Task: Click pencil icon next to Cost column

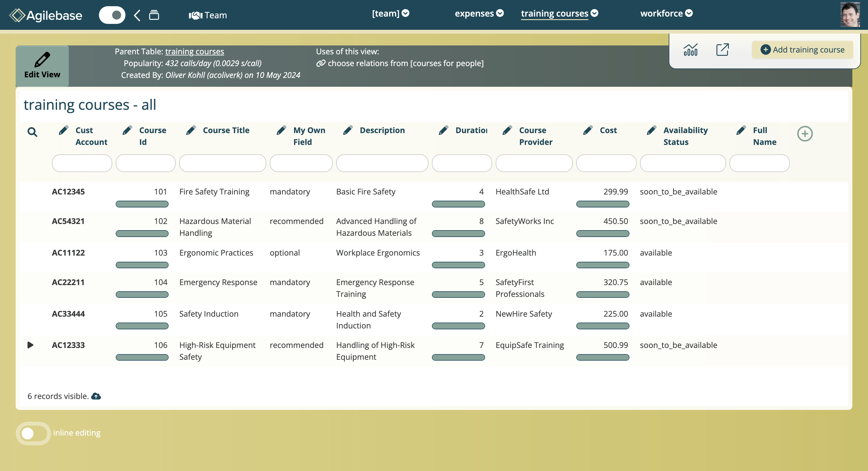Action: click(588, 130)
